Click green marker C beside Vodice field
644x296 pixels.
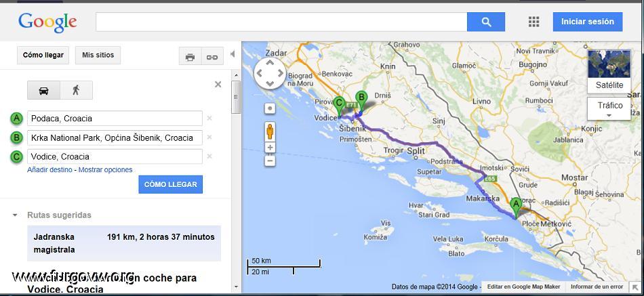(x=16, y=156)
